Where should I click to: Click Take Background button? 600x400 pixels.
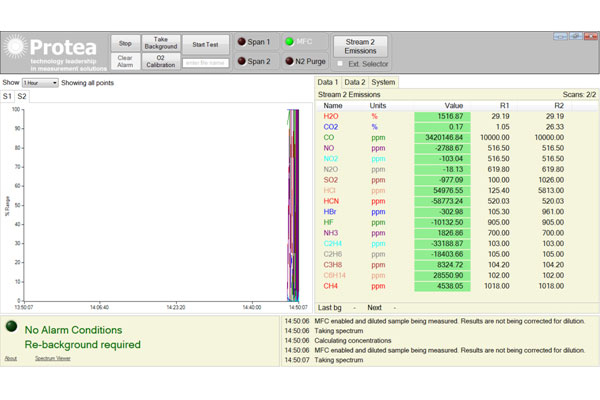click(161, 43)
